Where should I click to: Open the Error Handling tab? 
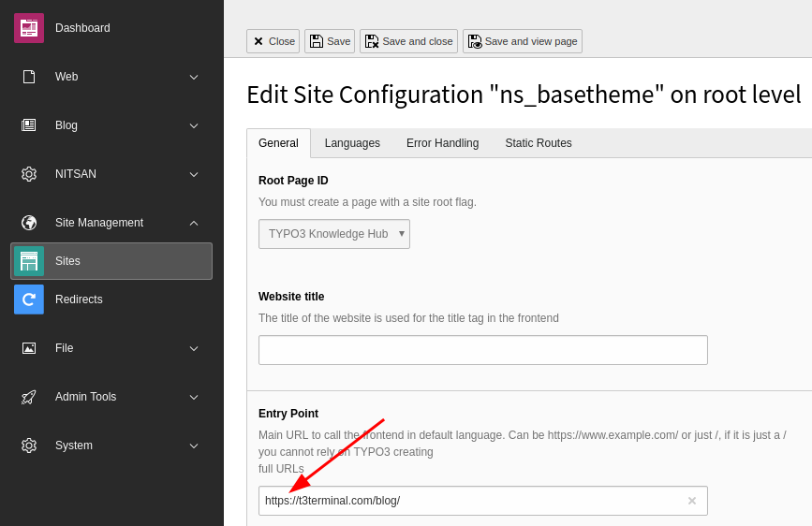click(442, 143)
